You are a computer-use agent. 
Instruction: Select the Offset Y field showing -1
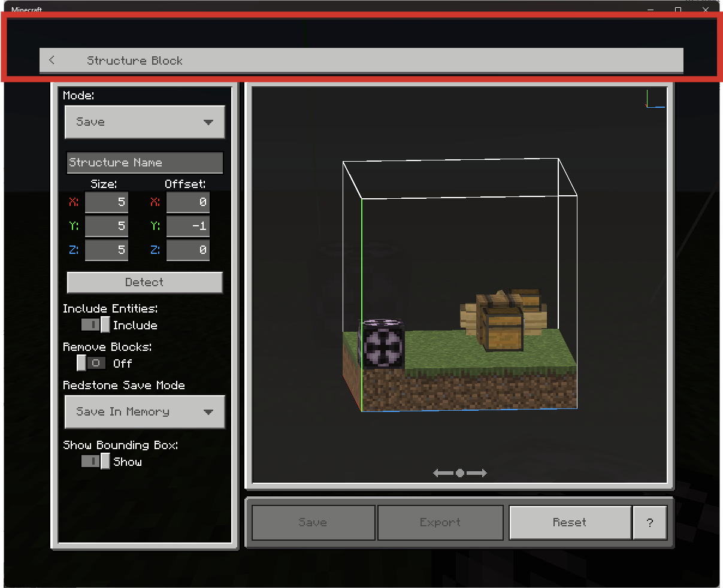(188, 226)
